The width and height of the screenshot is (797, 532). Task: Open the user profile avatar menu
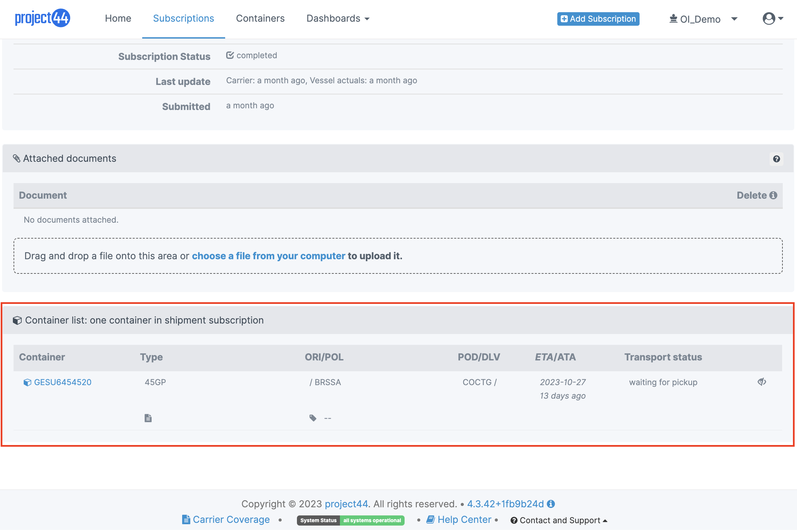click(773, 18)
